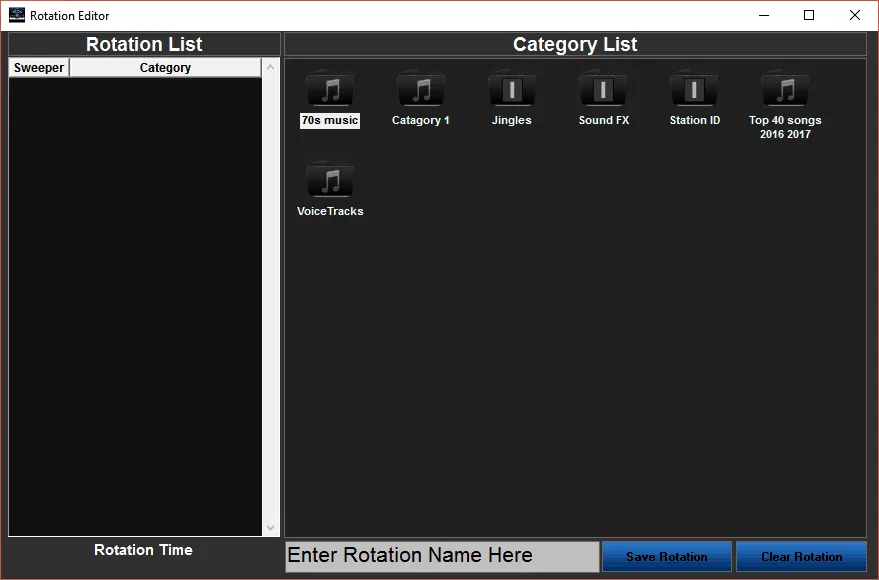The height and width of the screenshot is (580, 879).
Task: Click the Enter Rotation Name Here field
Action: tap(441, 556)
